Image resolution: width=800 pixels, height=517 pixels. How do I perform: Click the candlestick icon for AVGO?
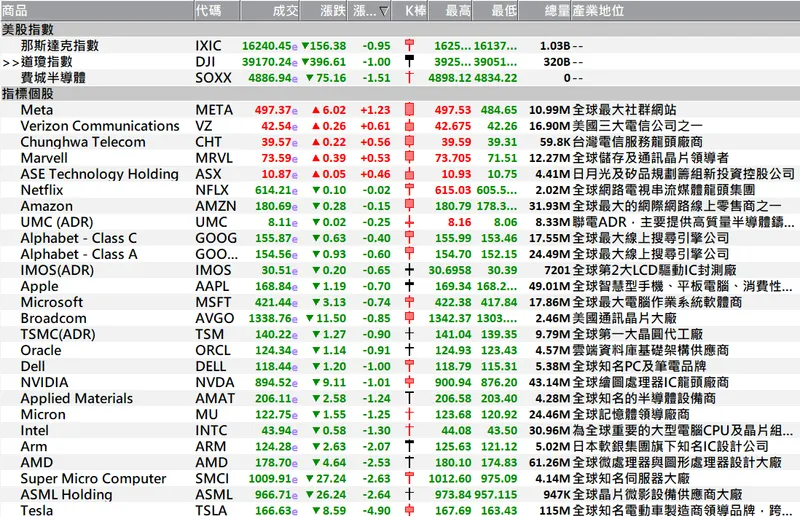(x=409, y=318)
